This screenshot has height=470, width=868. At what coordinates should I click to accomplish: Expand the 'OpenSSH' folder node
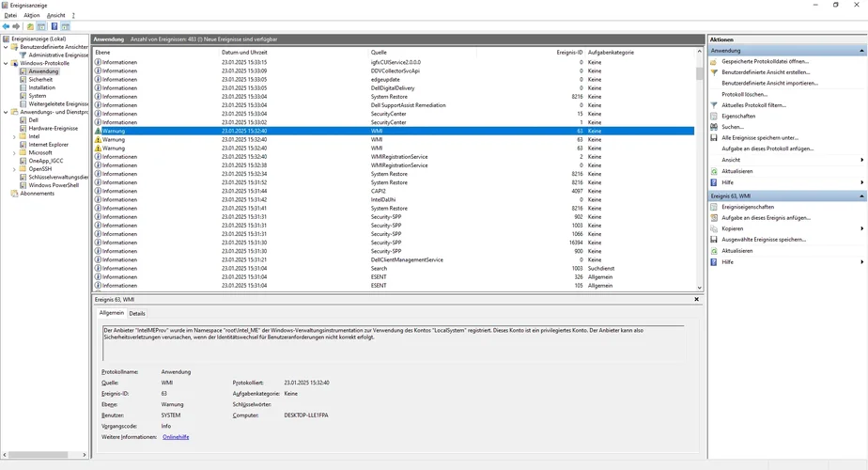(x=14, y=169)
